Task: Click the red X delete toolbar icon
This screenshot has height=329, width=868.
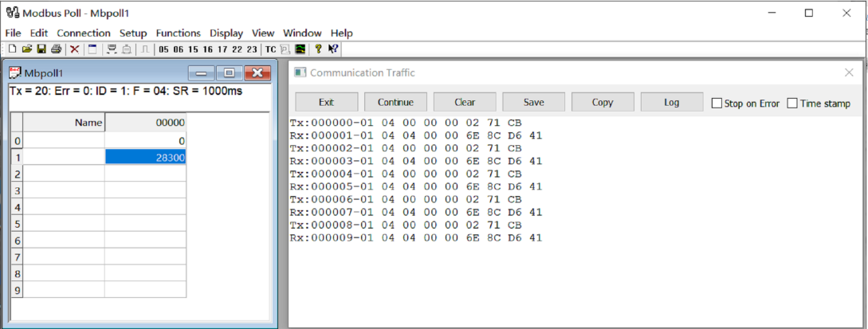Action: click(75, 49)
